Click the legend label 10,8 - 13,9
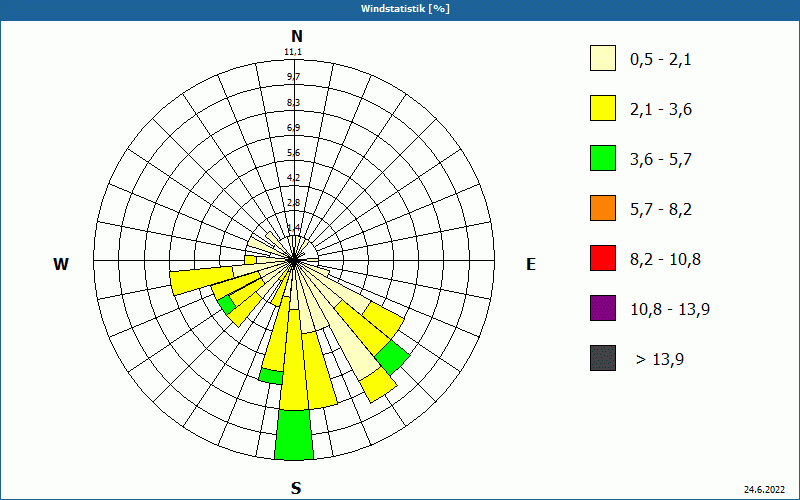This screenshot has width=800, height=500. [x=670, y=310]
